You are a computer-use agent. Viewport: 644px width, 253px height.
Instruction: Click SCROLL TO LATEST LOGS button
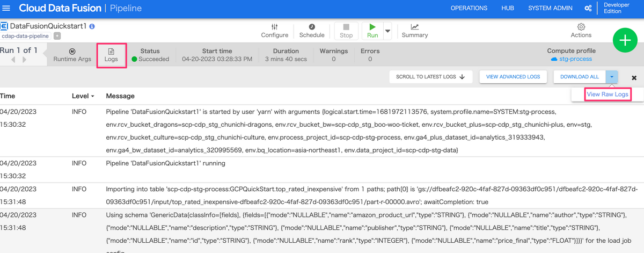(x=430, y=77)
